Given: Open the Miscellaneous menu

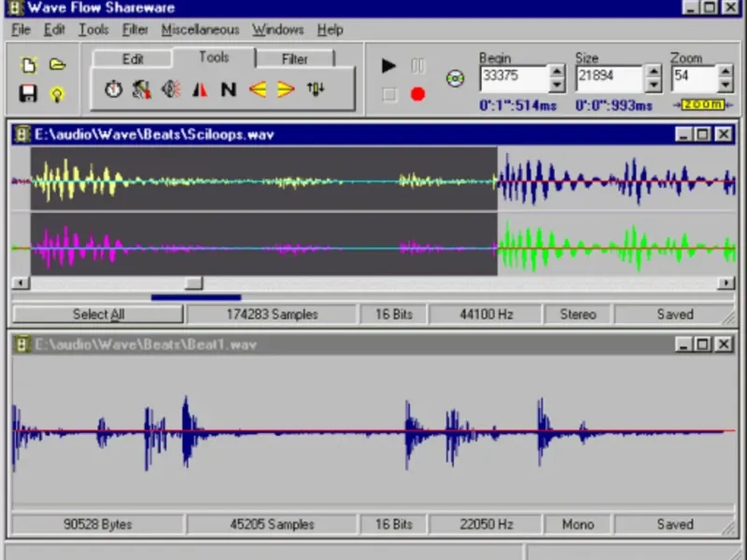Looking at the screenshot, I should (200, 30).
